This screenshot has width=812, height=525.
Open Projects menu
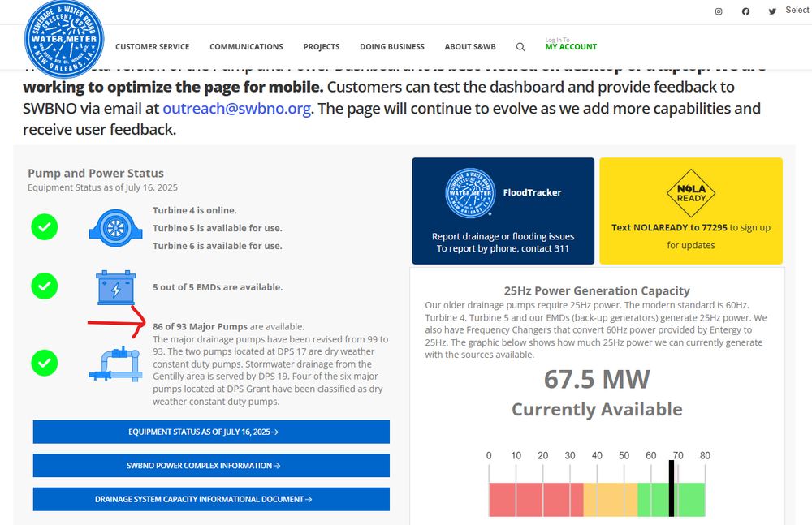coord(322,47)
